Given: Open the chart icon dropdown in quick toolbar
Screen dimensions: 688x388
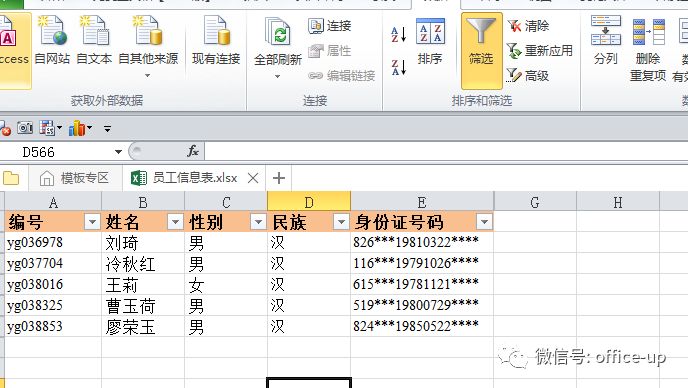Looking at the screenshot, I should [x=90, y=128].
